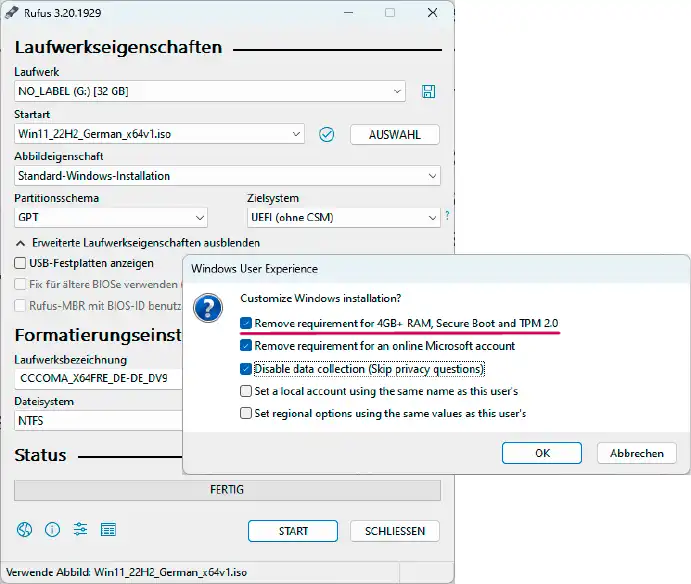
Task: Click the Laufwerksbezeichnung text field
Action: 98,379
